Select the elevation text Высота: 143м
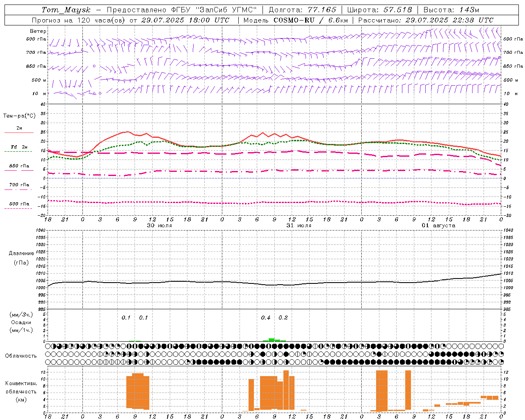Image resolution: width=525 pixels, height=420 pixels. [x=451, y=10]
